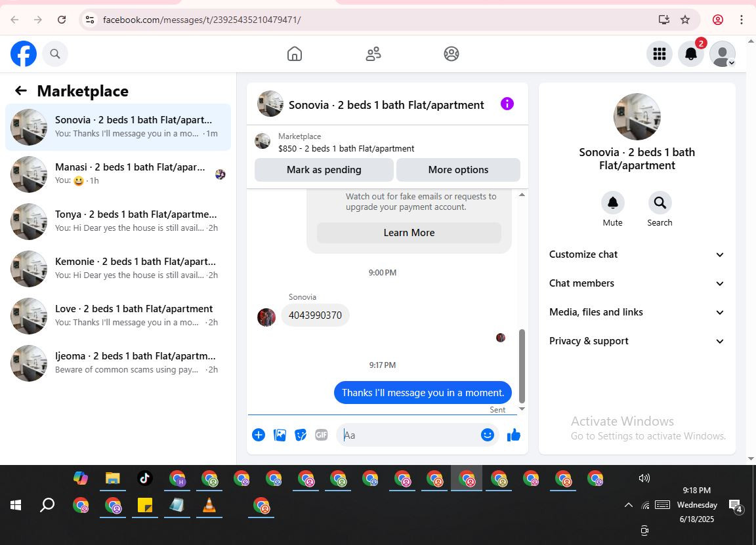Expand Customize chat section
756x545 pixels.
point(637,254)
